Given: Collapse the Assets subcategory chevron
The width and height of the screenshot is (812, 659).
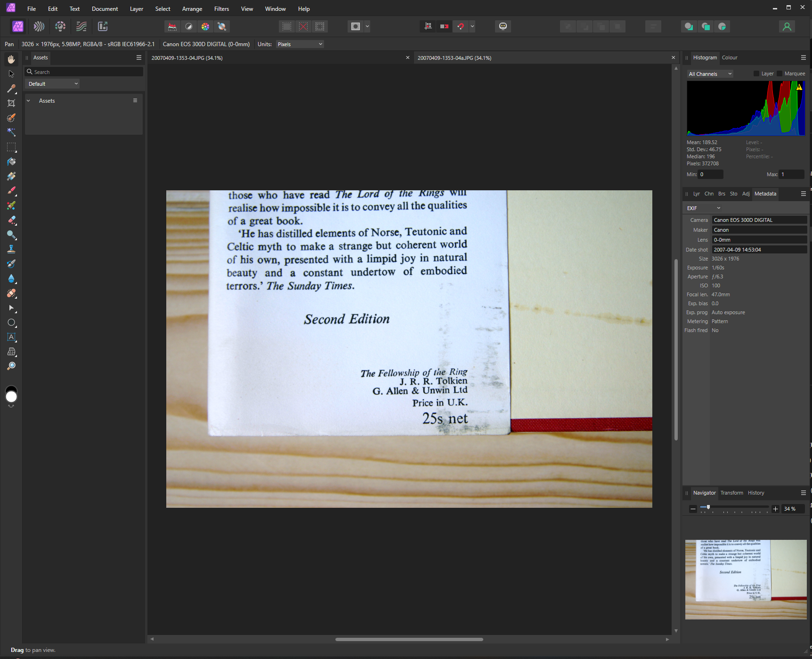Looking at the screenshot, I should click(29, 101).
